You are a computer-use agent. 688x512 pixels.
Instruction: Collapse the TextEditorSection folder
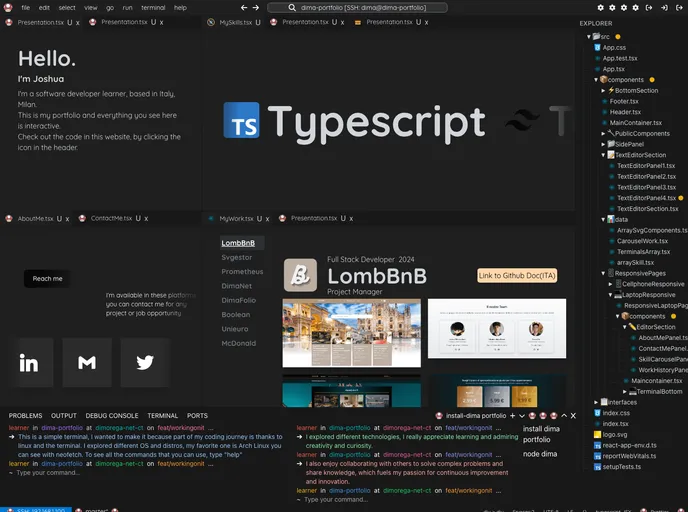click(603, 155)
